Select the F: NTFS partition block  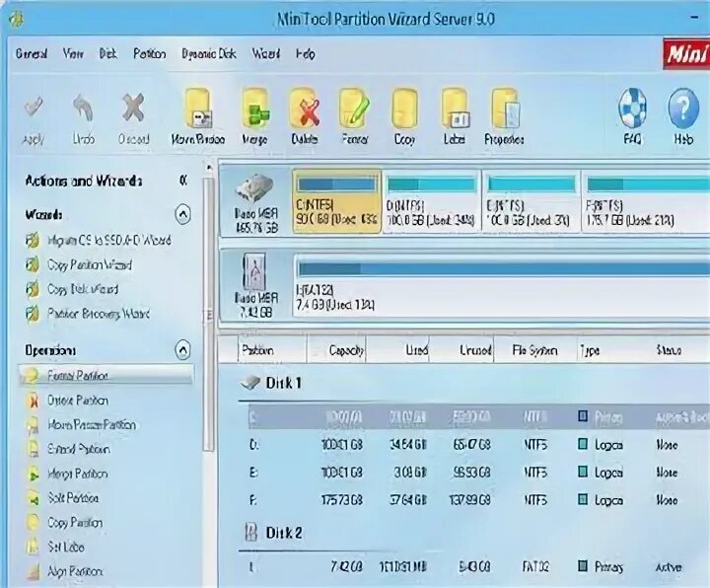point(646,201)
